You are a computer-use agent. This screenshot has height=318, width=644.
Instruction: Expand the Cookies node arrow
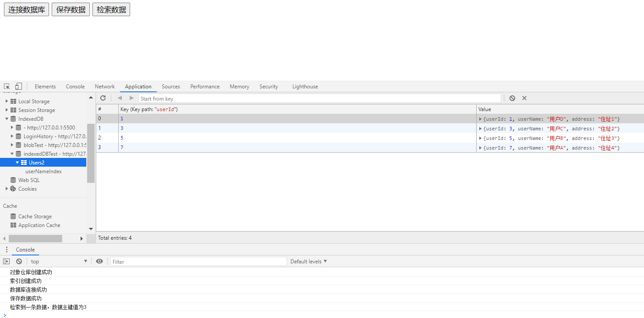coord(7,189)
